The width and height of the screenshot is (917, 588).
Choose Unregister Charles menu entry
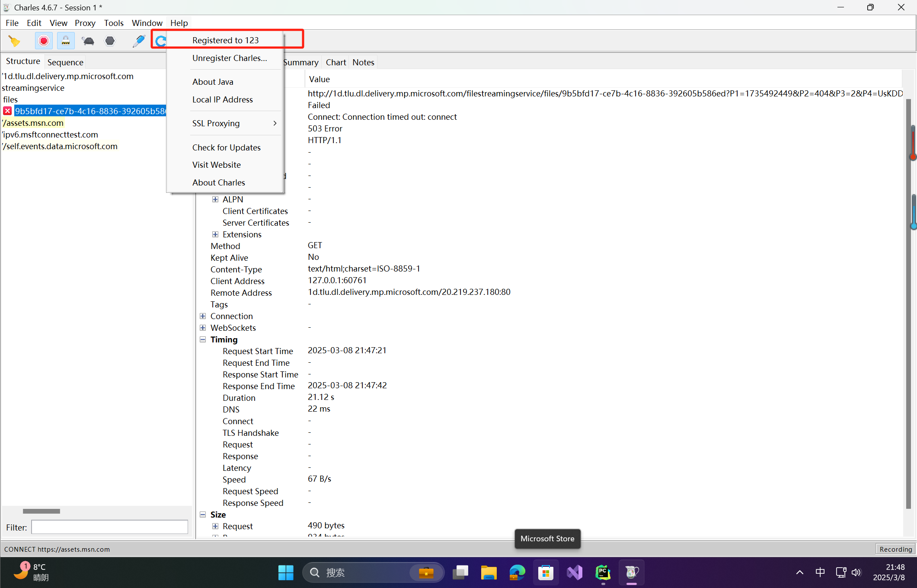click(230, 58)
